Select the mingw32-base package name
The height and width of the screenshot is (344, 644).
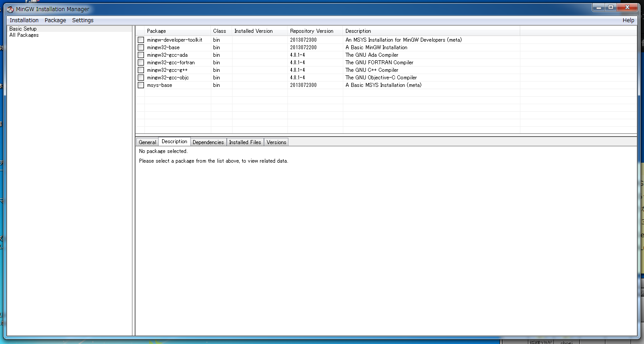[163, 47]
